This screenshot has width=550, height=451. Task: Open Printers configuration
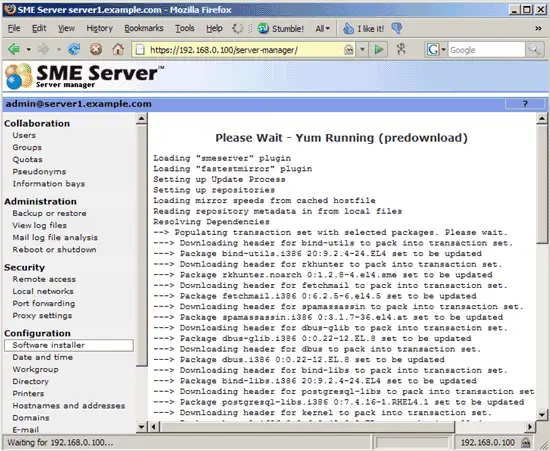(28, 393)
